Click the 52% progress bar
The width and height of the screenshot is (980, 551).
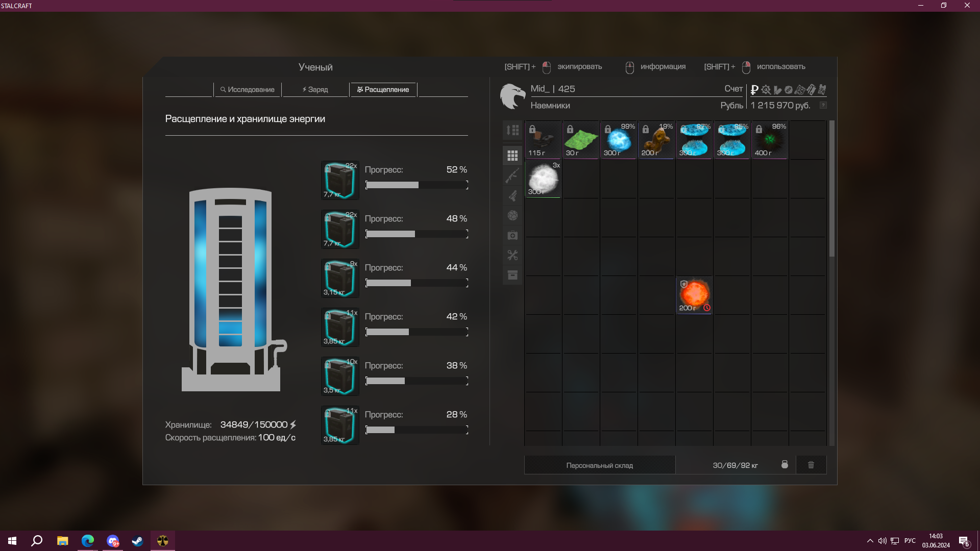click(x=416, y=185)
